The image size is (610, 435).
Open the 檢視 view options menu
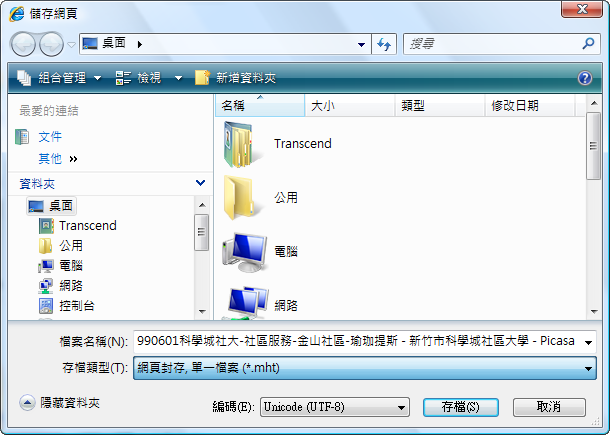pos(149,78)
